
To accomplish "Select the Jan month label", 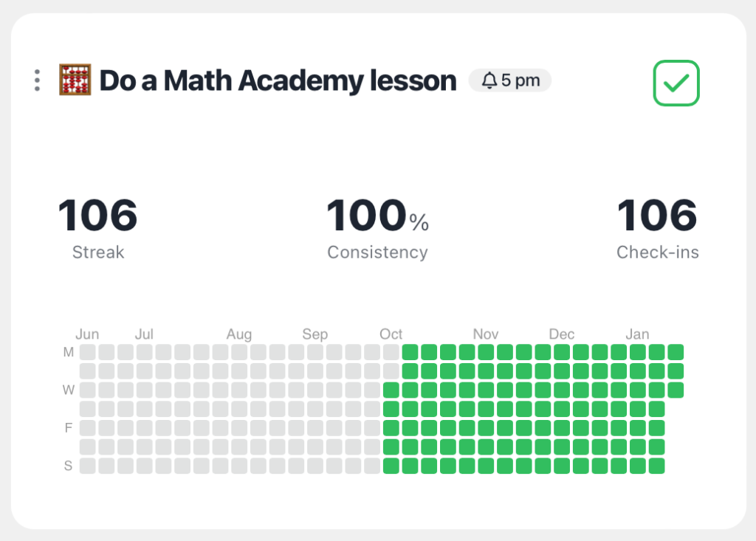I will click(x=638, y=334).
